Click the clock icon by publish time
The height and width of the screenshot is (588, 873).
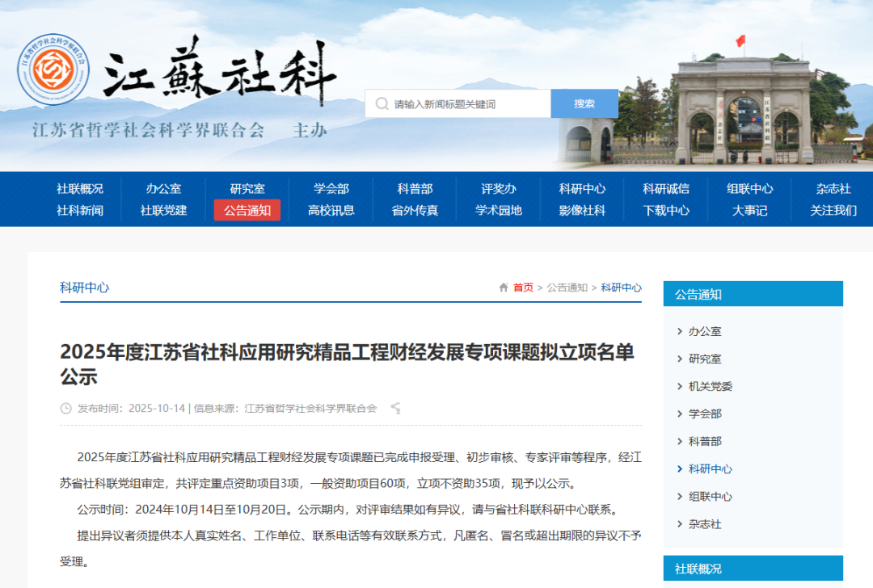[66, 408]
